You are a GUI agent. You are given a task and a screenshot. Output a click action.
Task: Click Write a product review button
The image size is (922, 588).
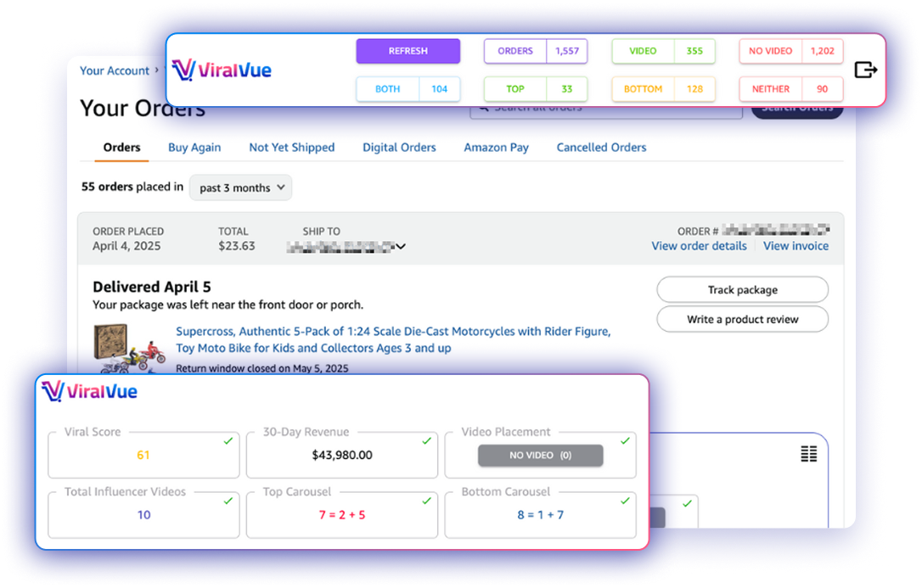coord(743,320)
